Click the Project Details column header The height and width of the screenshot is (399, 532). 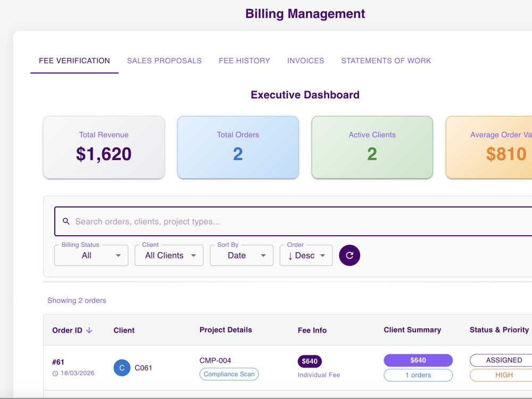pyautogui.click(x=226, y=330)
